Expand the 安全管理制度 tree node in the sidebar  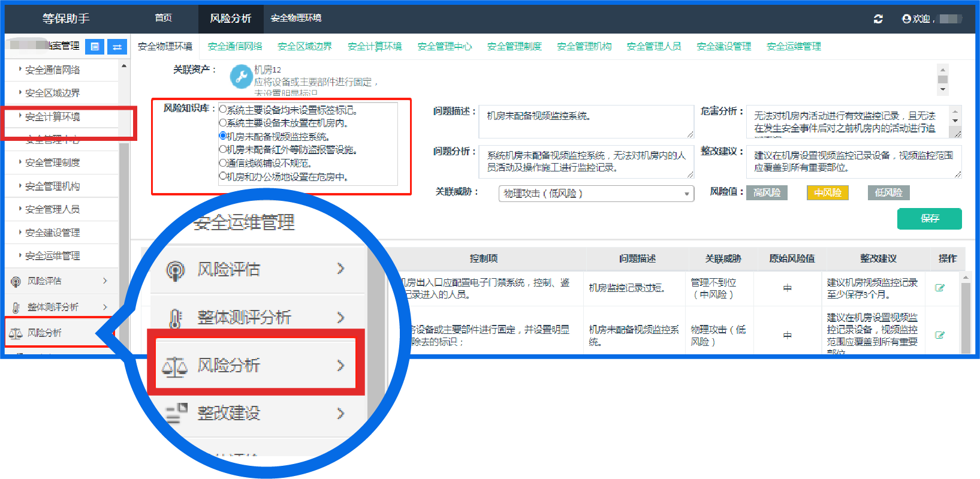(20, 162)
